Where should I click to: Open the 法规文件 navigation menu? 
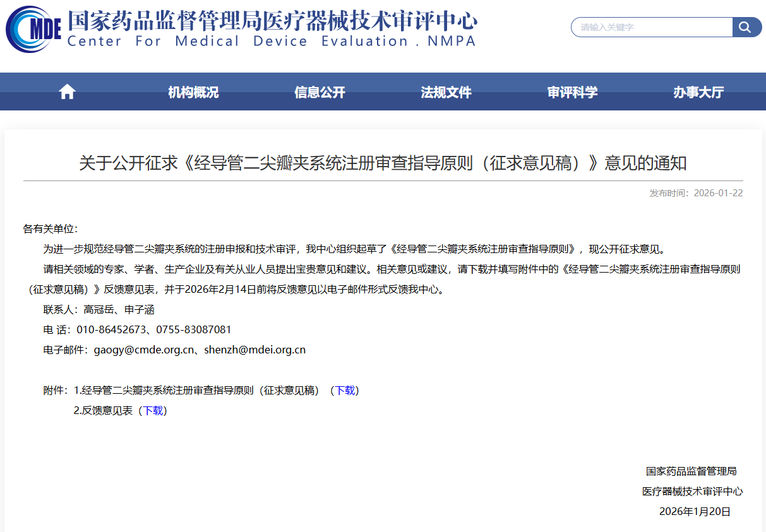tap(446, 92)
